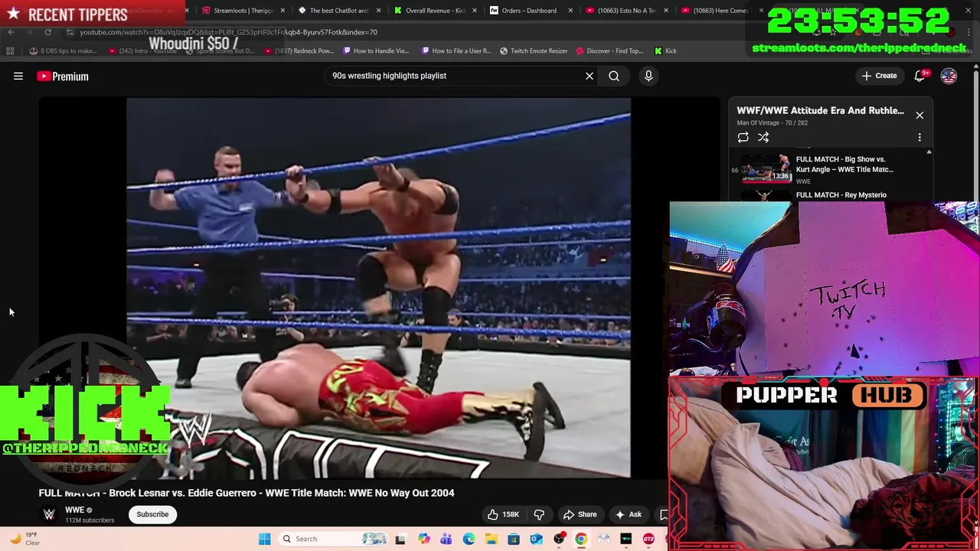This screenshot has width=980, height=551.
Task: Click the playlist title WWF/WWE Attitude Era
Action: point(820,110)
